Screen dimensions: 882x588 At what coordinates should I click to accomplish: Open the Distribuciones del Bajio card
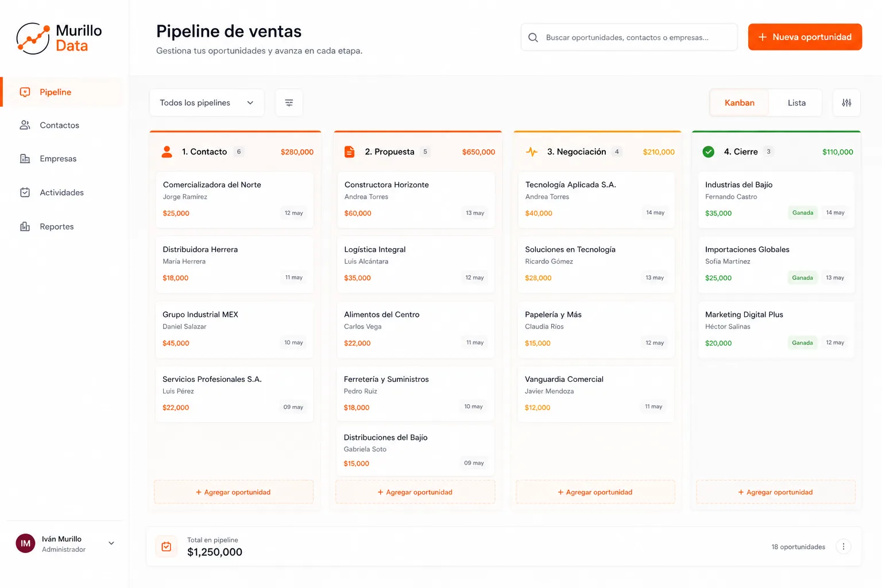click(416, 450)
